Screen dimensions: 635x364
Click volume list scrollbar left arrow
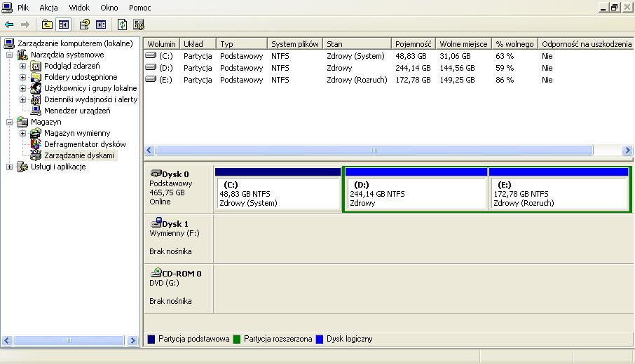pos(149,150)
